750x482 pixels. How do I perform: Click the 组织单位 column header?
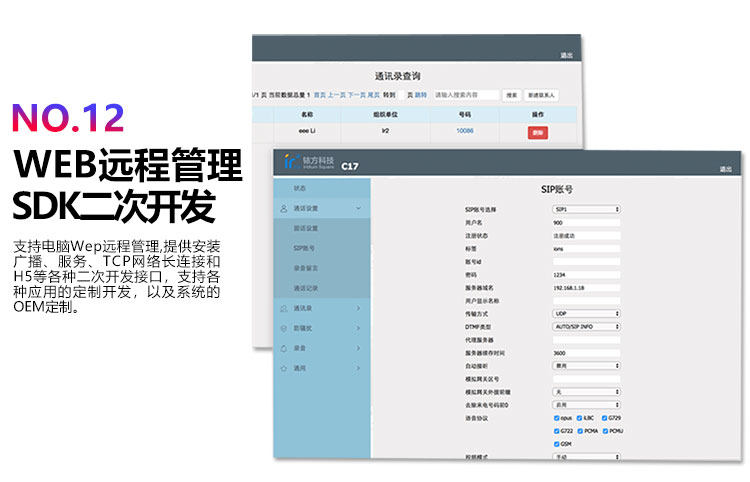(x=385, y=115)
